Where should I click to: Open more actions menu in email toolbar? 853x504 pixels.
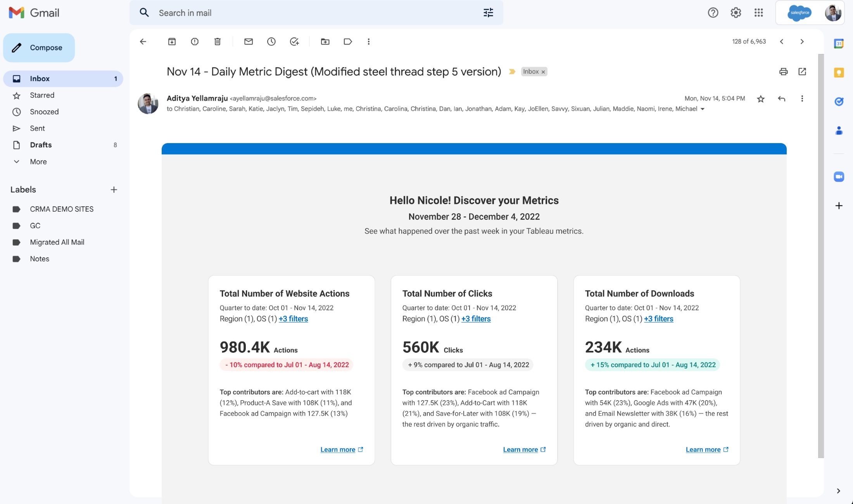click(369, 41)
